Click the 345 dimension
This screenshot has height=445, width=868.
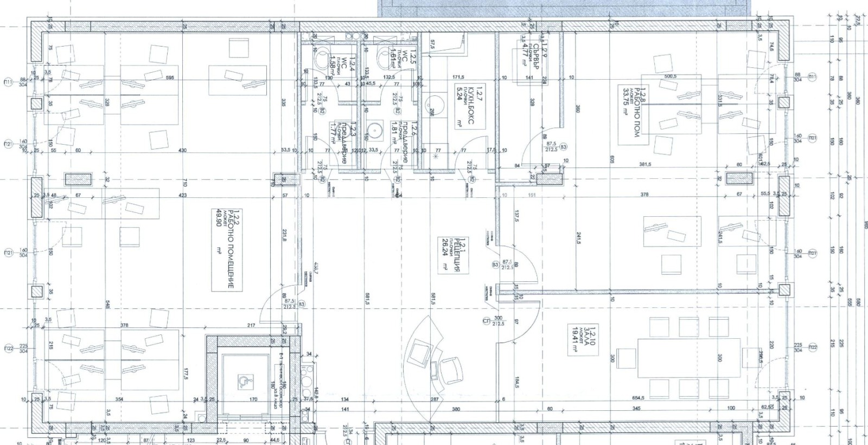[x=637, y=407]
